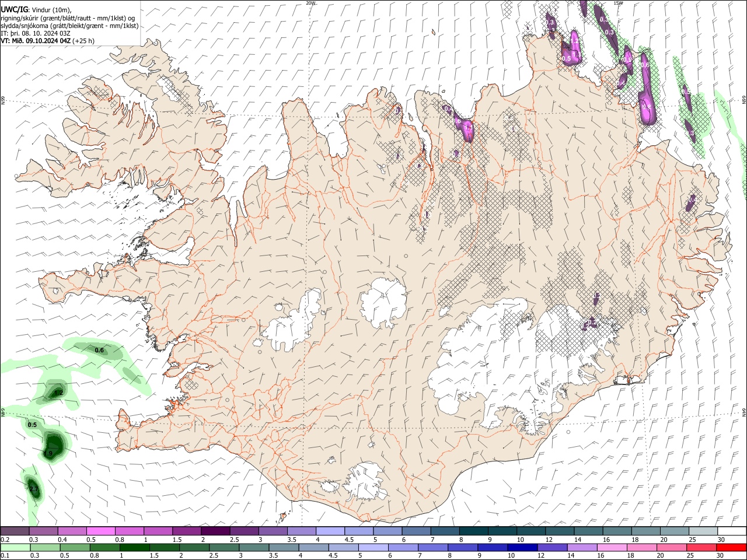Screen dimensions: 747x560
Task: Click the valid time 'VT: Mið. 09.10.2024 04Z (+25 h)'
Action: pos(47,41)
